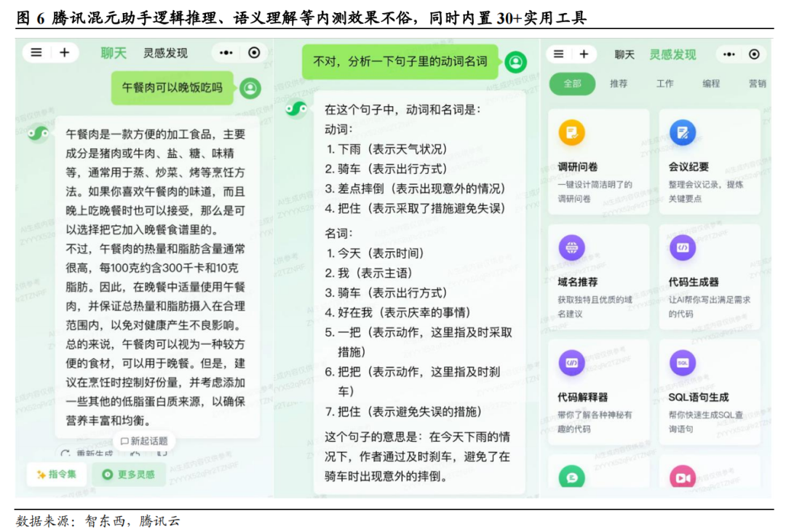The image size is (786, 532).
Task: Open 会议纪要 card title
Action: pyautogui.click(x=688, y=167)
